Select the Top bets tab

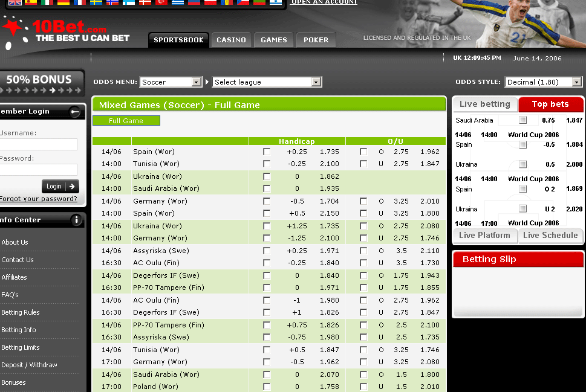[x=550, y=104]
